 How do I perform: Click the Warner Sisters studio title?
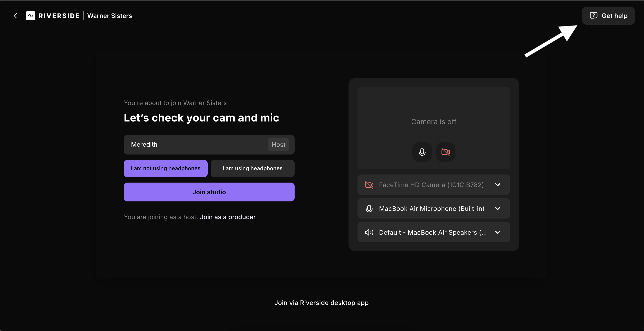pyautogui.click(x=109, y=16)
